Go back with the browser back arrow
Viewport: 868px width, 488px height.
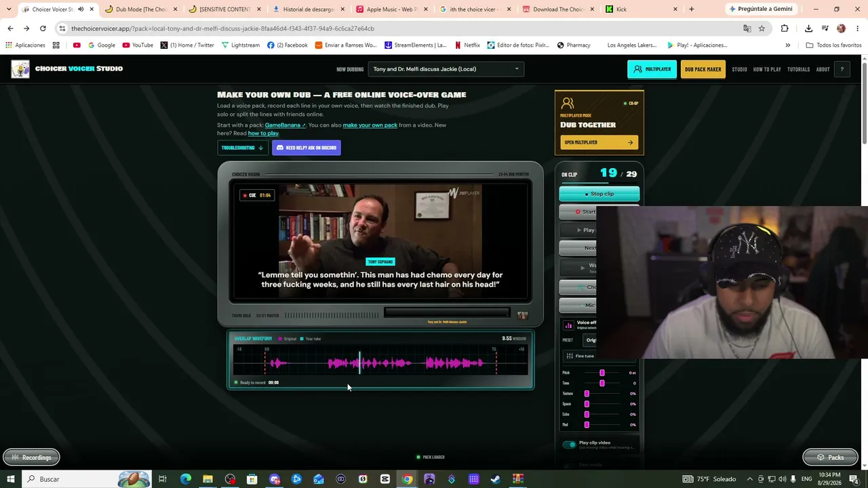tap(10, 28)
